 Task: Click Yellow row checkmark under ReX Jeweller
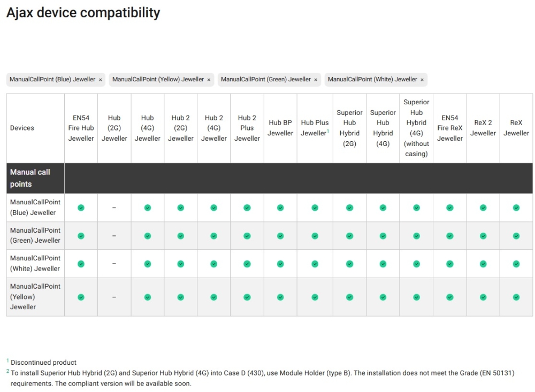click(516, 297)
